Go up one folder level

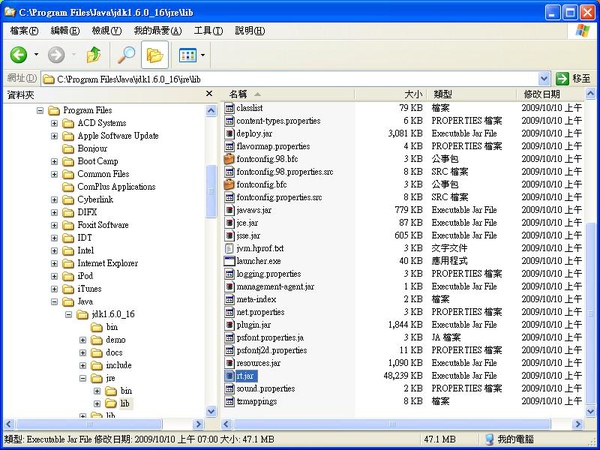coord(93,55)
